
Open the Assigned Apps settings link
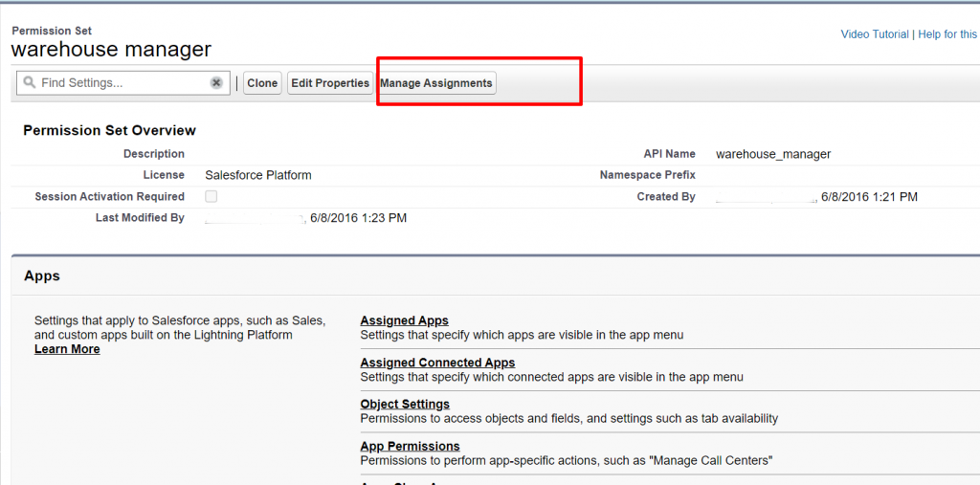coord(405,320)
